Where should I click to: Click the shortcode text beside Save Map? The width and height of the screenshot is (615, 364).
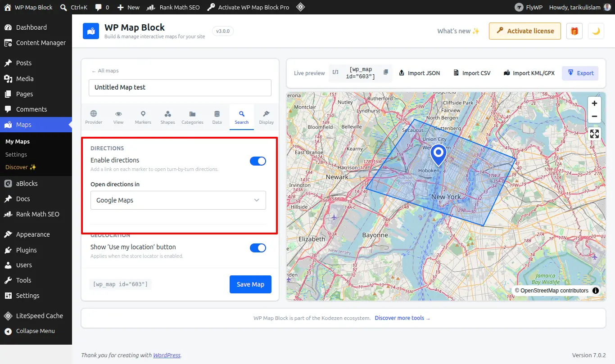pyautogui.click(x=120, y=284)
